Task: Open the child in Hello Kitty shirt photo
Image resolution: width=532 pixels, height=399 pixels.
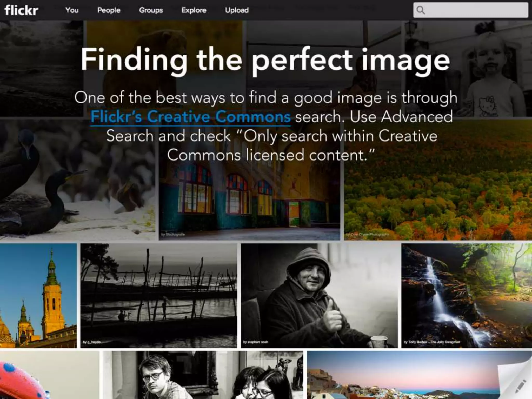Action: (x=468, y=69)
